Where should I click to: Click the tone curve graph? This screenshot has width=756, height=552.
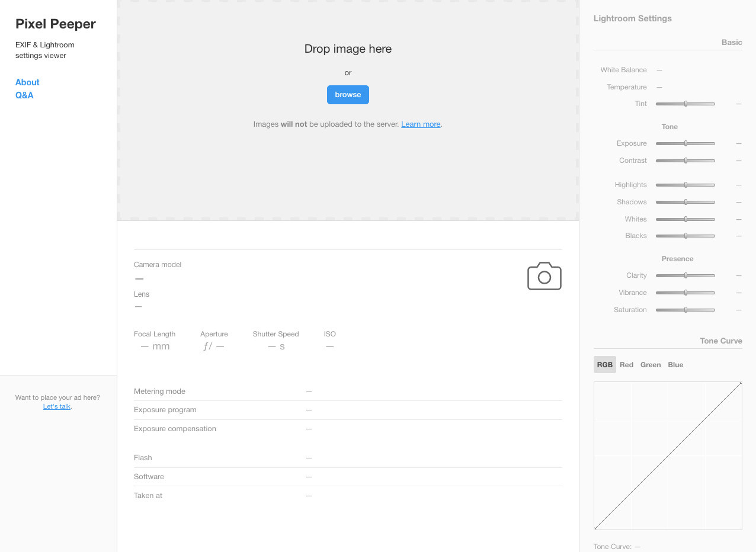click(x=668, y=455)
